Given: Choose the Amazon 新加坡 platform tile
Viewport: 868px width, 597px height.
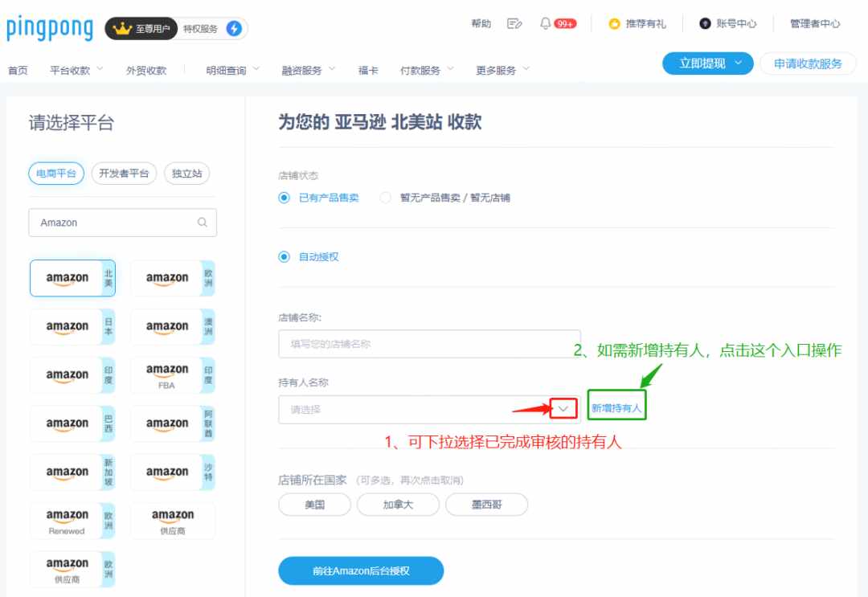Looking at the screenshot, I should click(x=72, y=472).
